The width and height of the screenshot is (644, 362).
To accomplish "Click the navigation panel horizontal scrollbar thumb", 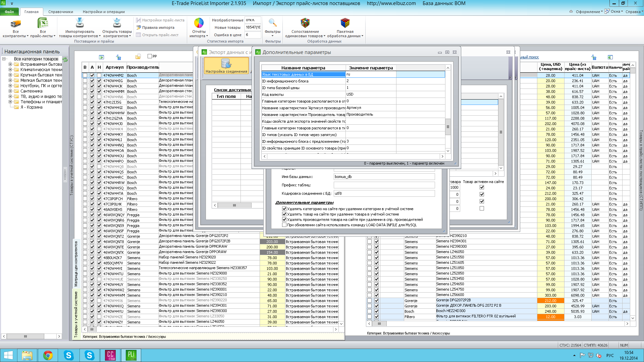I will click(25, 336).
